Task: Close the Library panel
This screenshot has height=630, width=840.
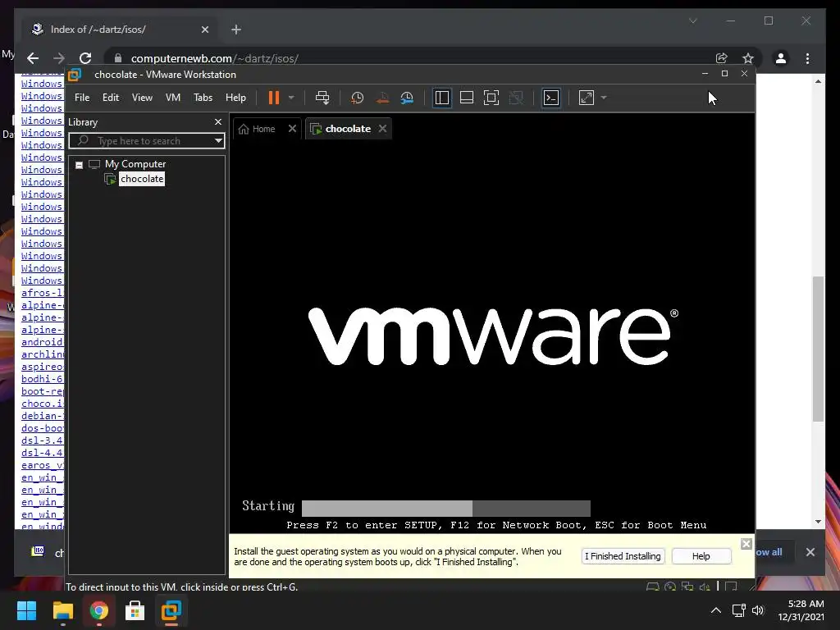Action: pos(218,122)
